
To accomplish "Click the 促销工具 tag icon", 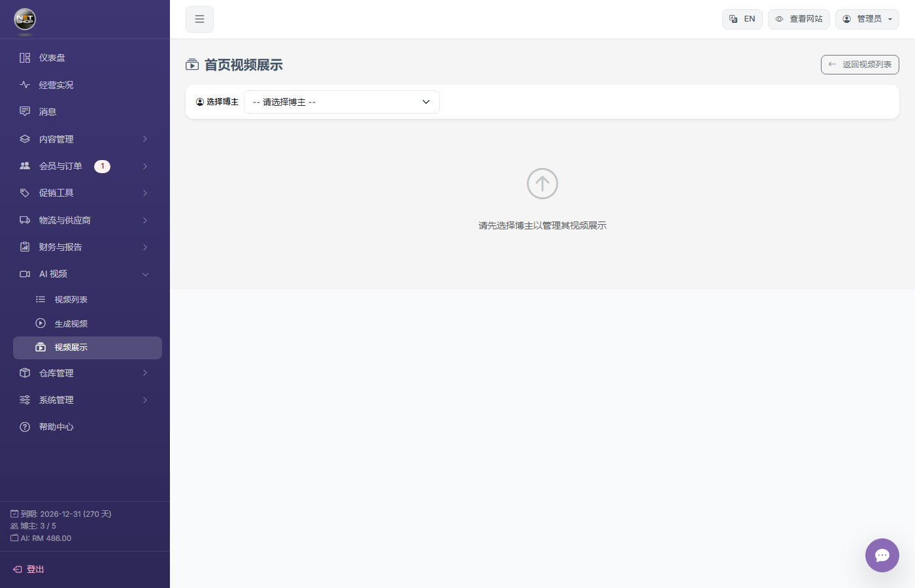I will tap(25, 193).
